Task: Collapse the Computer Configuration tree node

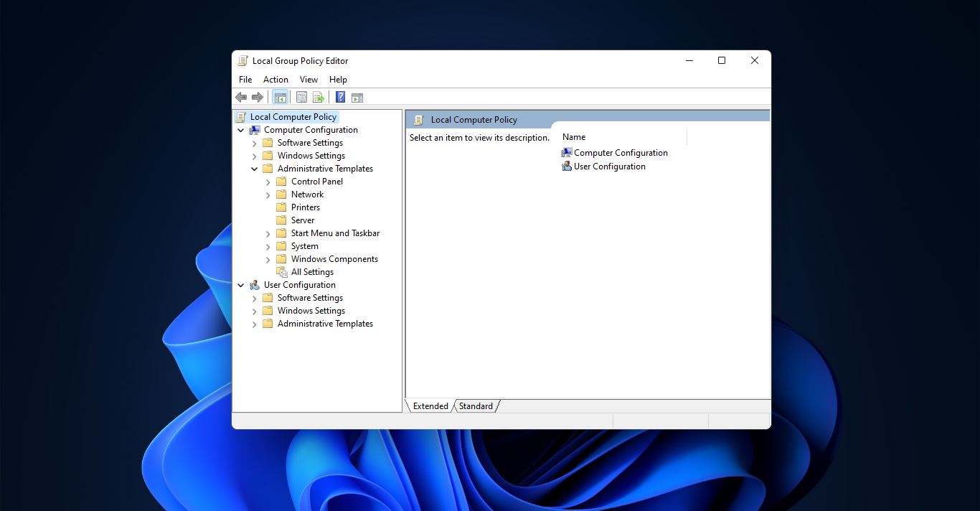Action: (241, 130)
